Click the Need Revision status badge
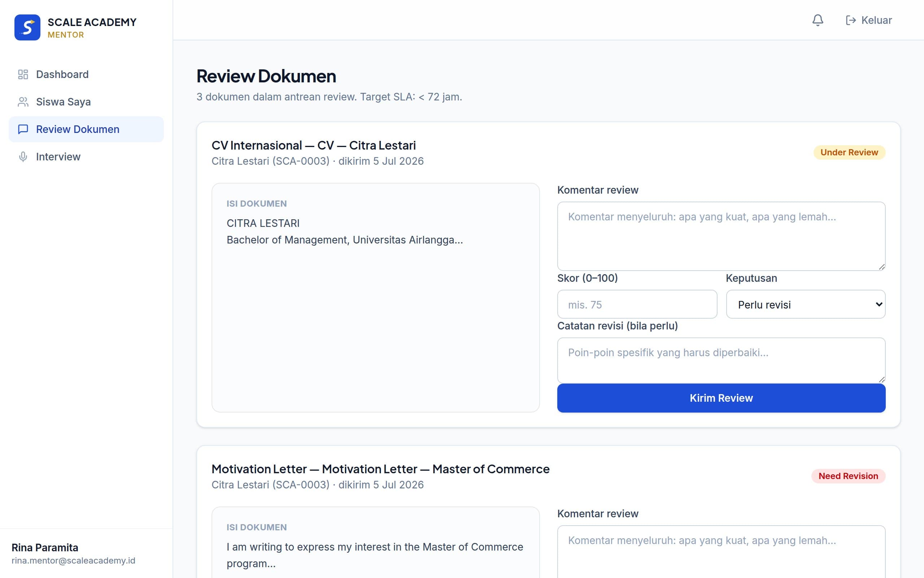Viewport: 924px width, 578px height. click(x=848, y=476)
